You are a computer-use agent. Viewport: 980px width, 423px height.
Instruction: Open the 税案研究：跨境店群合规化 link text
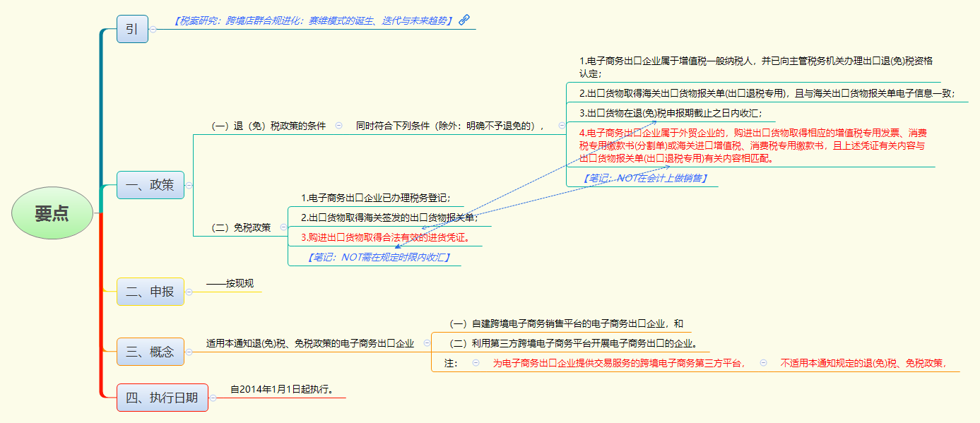[x=312, y=20]
